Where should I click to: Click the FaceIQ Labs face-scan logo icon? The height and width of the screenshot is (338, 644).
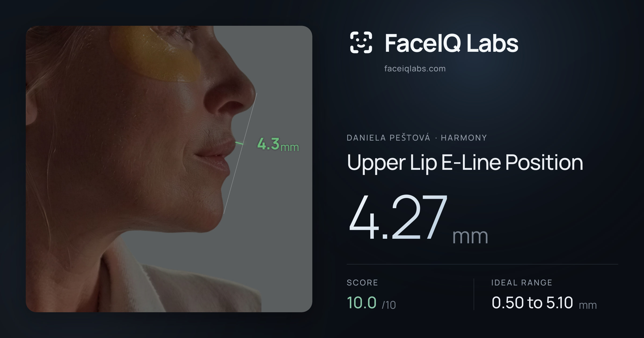(361, 42)
